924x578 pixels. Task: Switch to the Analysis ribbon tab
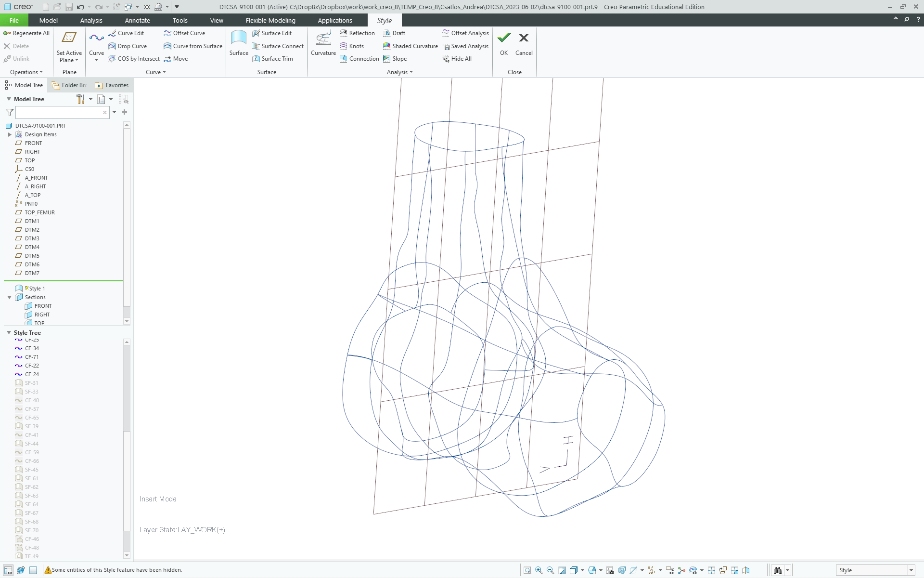pyautogui.click(x=91, y=20)
